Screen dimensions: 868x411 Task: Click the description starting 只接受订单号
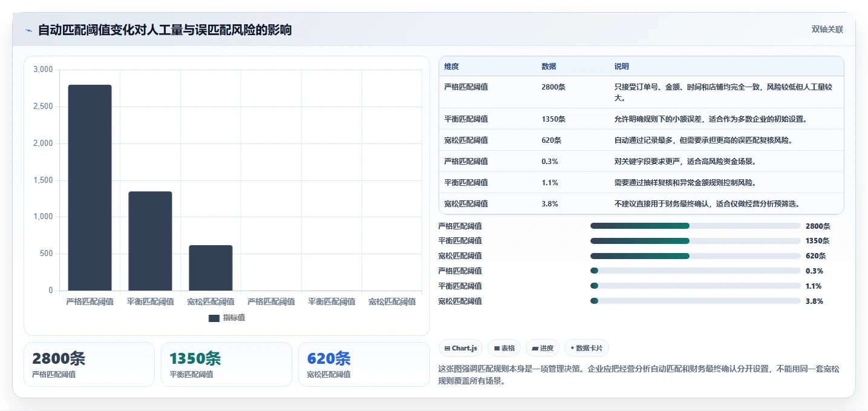tap(724, 92)
